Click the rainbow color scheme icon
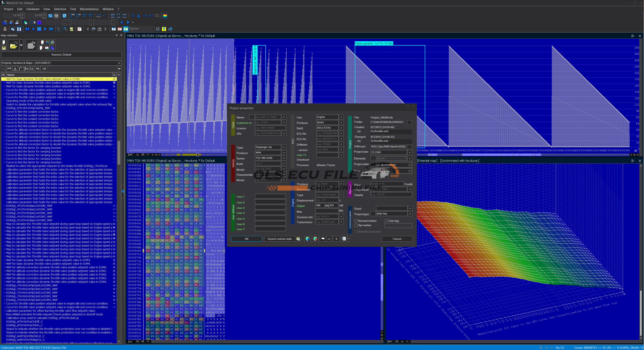This screenshot has height=350, width=644. coord(165,16)
